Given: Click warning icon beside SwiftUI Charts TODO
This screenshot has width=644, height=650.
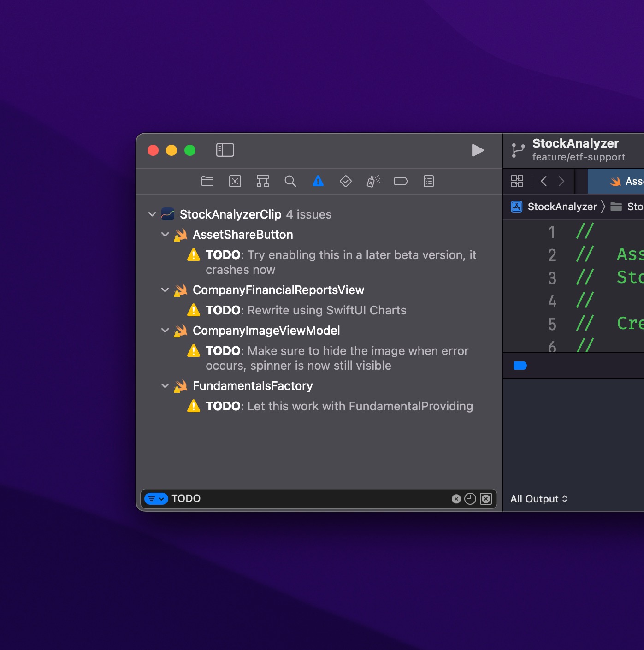Looking at the screenshot, I should tap(194, 310).
